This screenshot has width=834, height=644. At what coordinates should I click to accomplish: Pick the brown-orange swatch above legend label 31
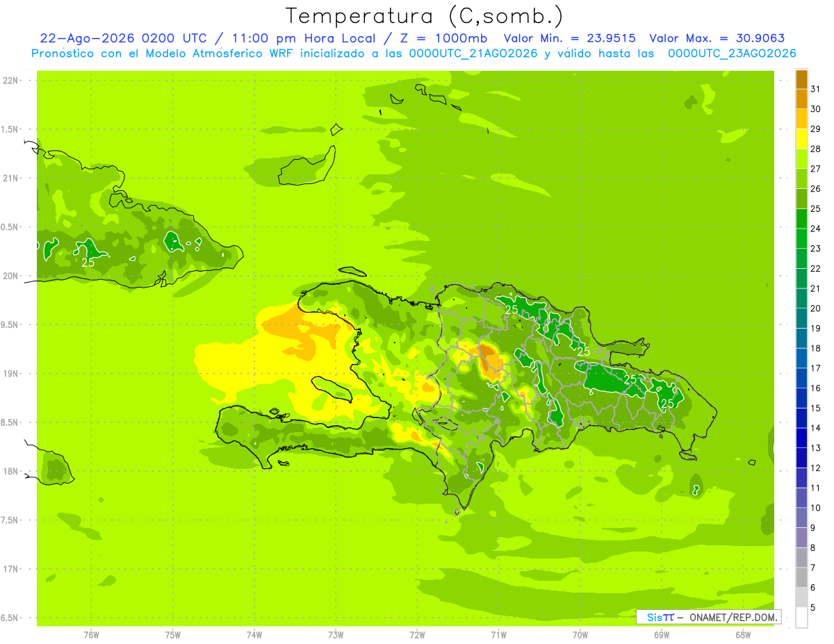(801, 79)
